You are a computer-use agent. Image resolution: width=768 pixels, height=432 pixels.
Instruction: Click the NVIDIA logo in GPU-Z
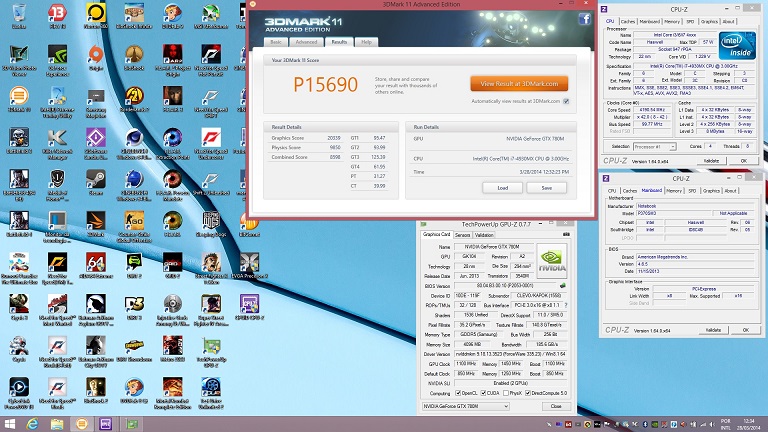pyautogui.click(x=552, y=261)
